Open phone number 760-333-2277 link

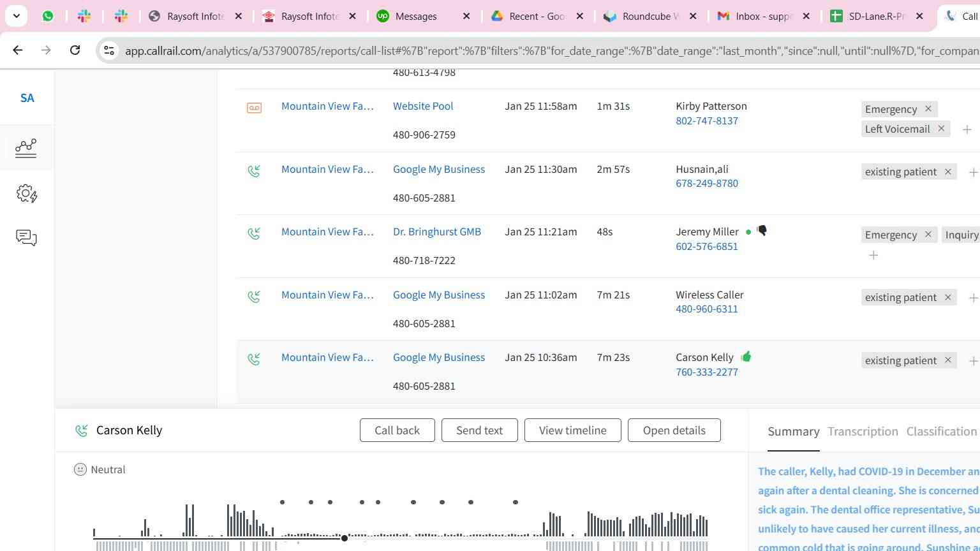707,372
